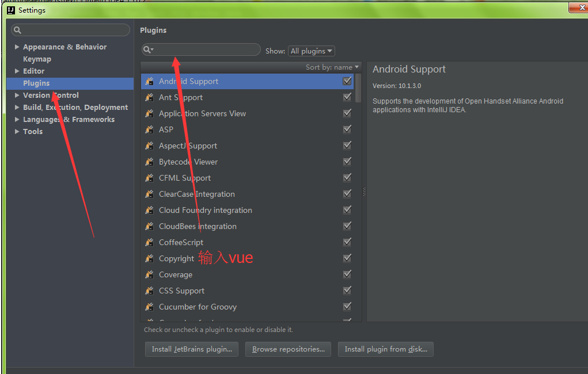Close the Settings dialog window
Image resolution: width=588 pixels, height=374 pixels.
(x=579, y=7)
